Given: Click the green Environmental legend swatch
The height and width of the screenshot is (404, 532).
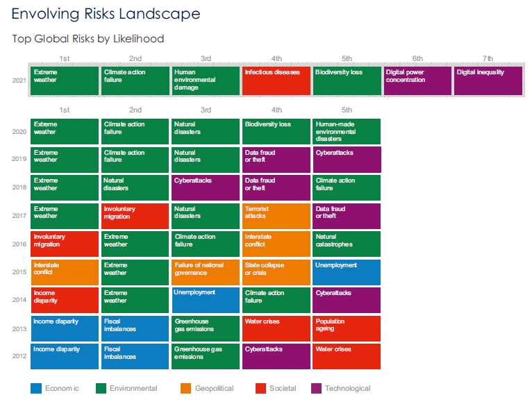Looking at the screenshot, I should click(x=101, y=389).
